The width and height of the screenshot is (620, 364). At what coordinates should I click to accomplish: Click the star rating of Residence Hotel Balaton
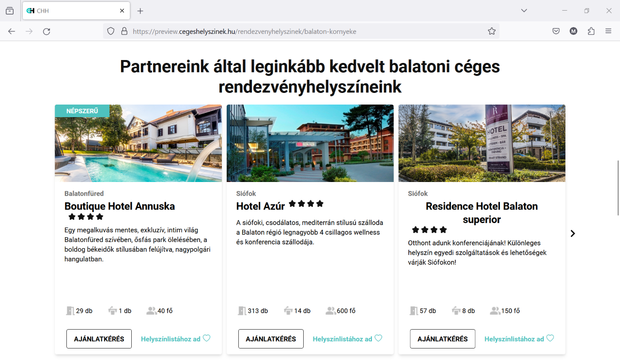click(x=430, y=230)
